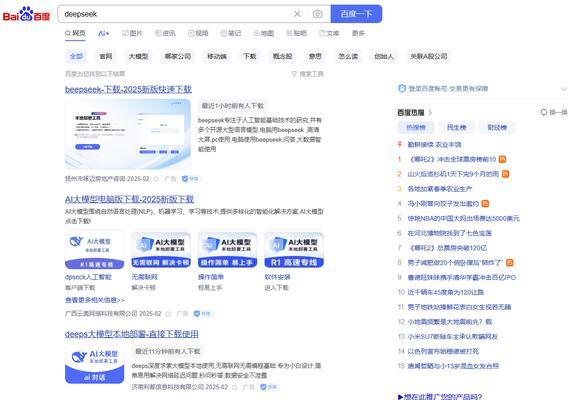Select the 官网 filter chip
The image size is (585, 400).
(106, 56)
